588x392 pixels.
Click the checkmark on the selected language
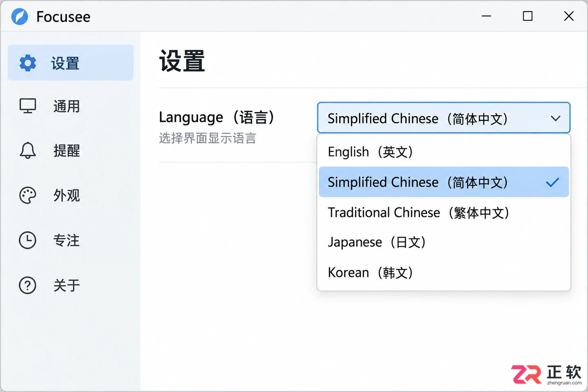click(x=552, y=182)
